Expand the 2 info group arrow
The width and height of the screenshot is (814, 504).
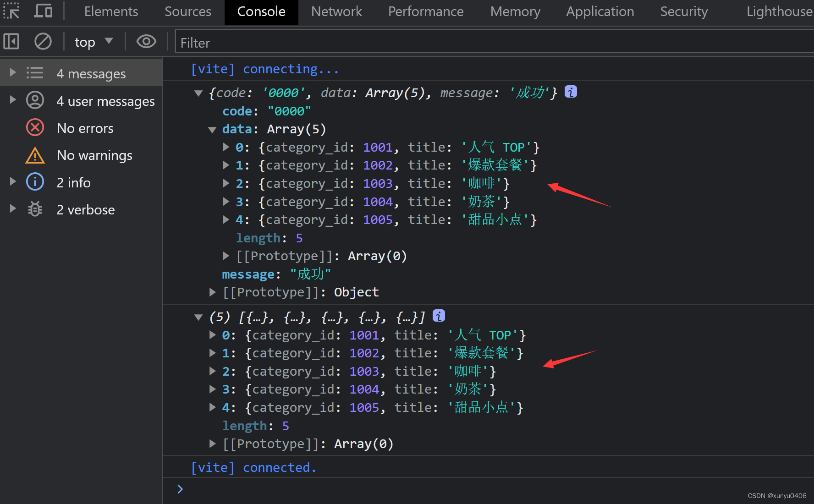tap(13, 181)
